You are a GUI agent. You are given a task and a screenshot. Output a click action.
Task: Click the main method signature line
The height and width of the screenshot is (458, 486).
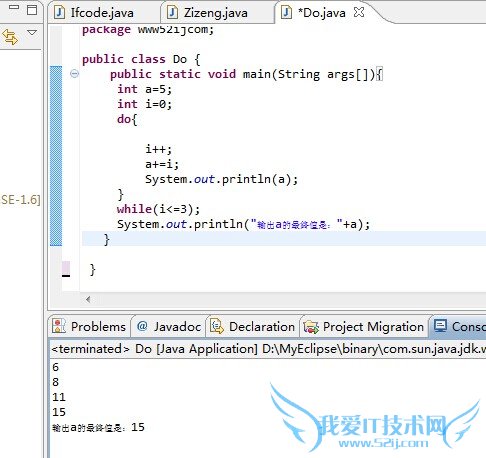[x=246, y=74]
